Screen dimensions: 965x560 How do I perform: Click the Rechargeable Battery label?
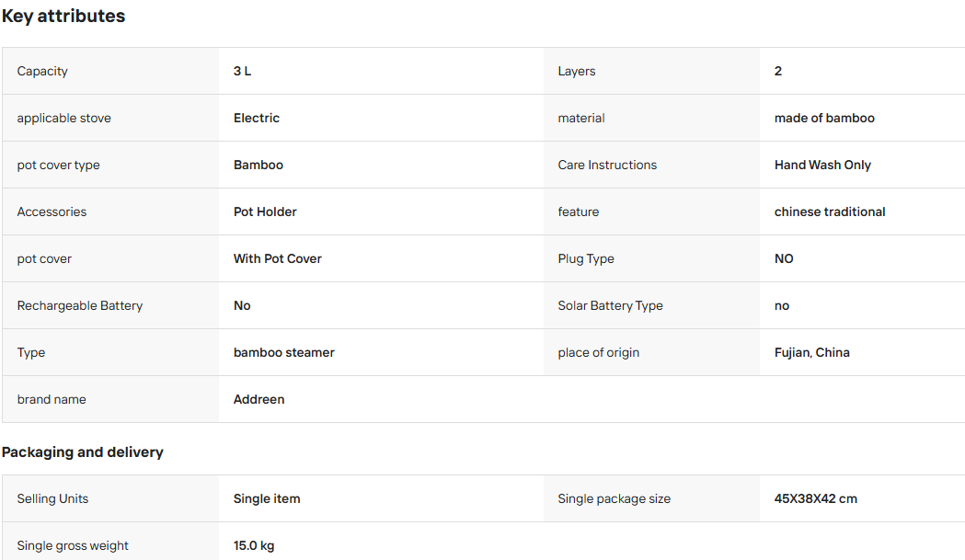pos(80,306)
